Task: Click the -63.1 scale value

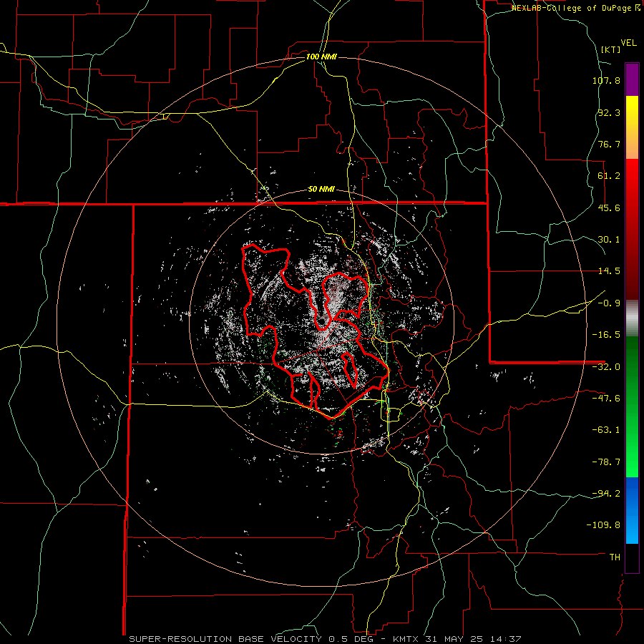Action: (x=606, y=430)
